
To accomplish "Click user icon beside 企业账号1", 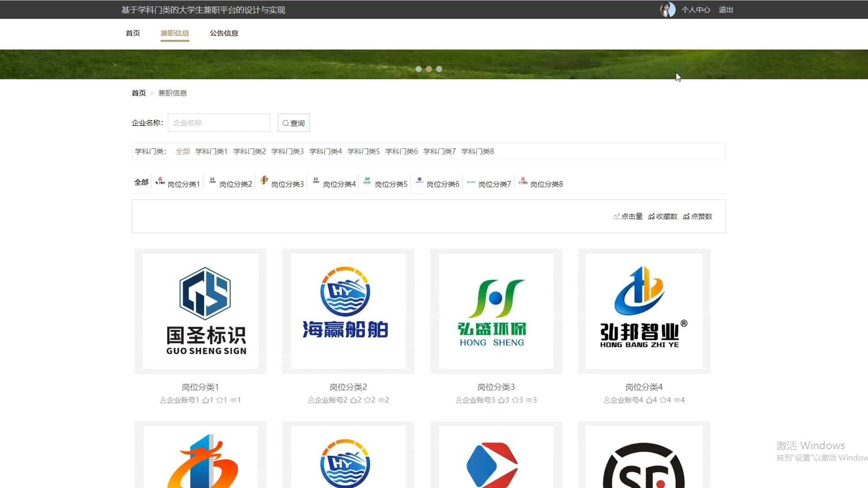I will (163, 400).
